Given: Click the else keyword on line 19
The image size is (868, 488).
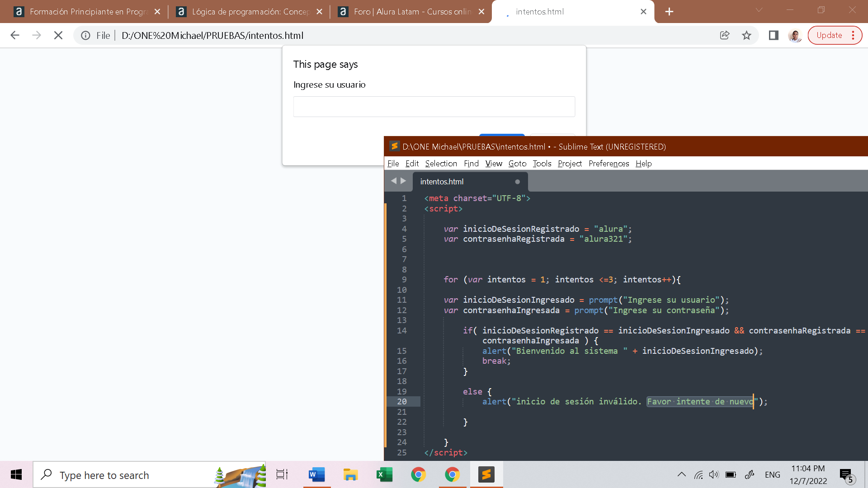Looking at the screenshot, I should point(472,392).
